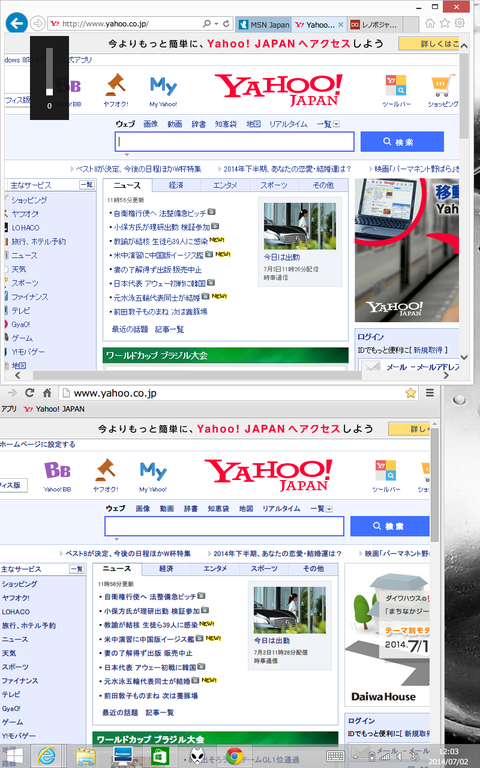Select スポーツ news tab in Chrome window

[264, 569]
